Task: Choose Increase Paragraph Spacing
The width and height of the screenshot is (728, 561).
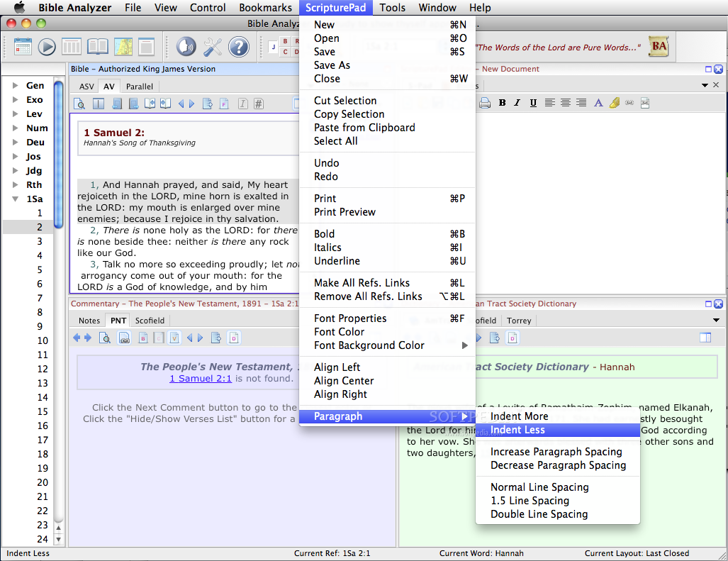Action: [x=558, y=451]
